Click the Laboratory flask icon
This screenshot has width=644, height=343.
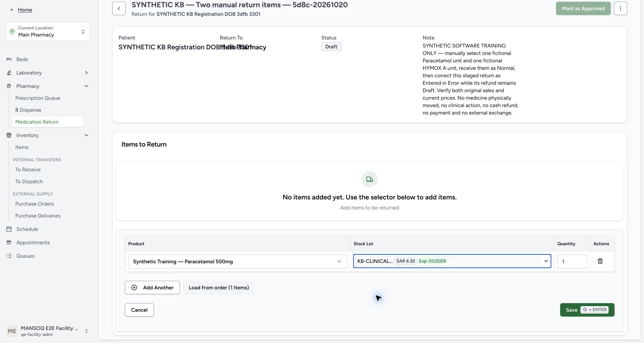[9, 73]
